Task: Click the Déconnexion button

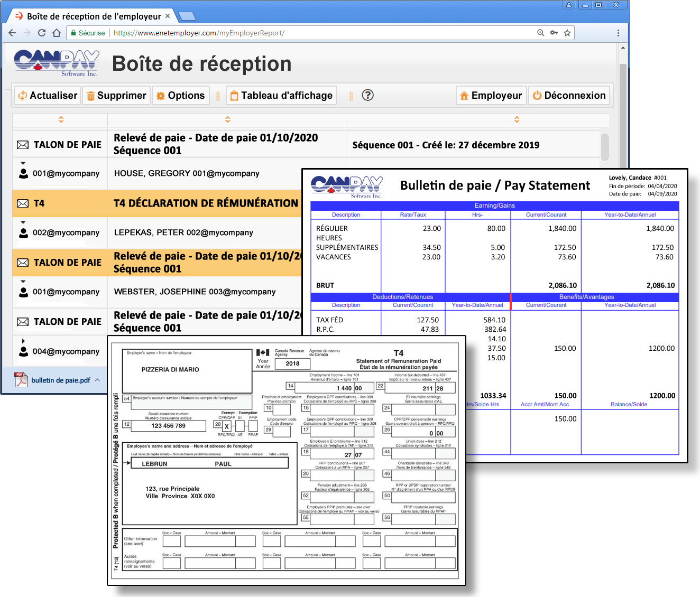Action: [x=569, y=96]
